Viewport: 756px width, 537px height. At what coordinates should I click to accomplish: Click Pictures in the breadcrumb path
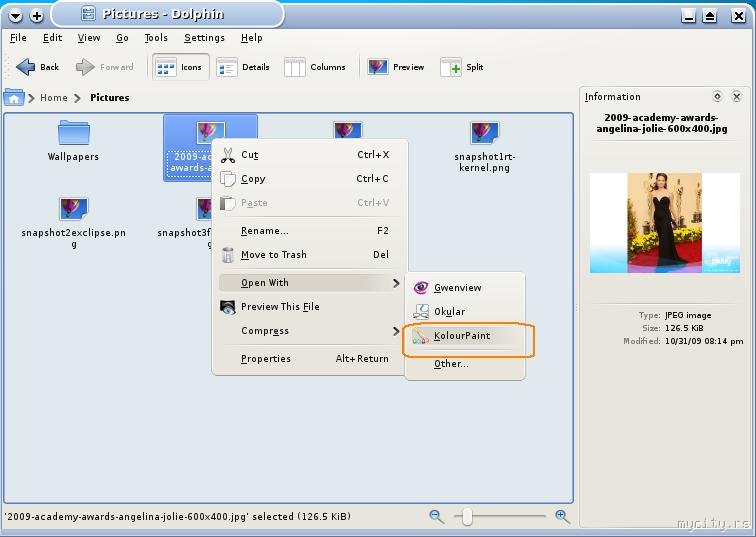(109, 97)
